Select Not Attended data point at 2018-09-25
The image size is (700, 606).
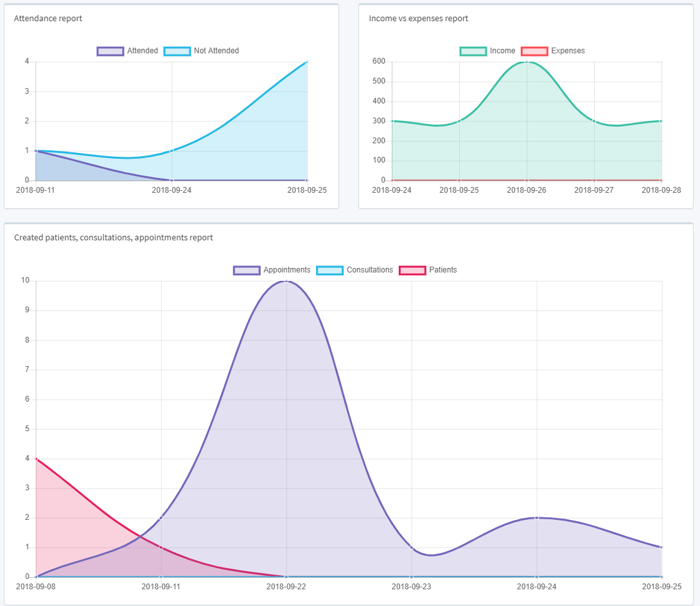(307, 62)
